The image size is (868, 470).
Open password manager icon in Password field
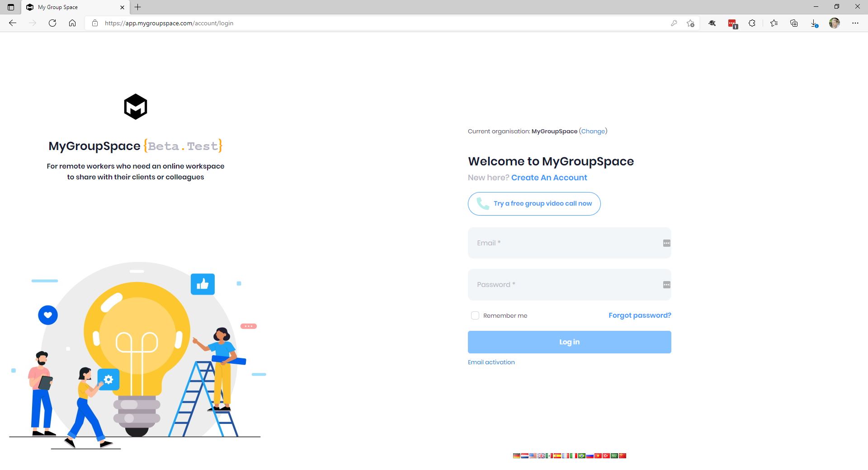coord(666,285)
